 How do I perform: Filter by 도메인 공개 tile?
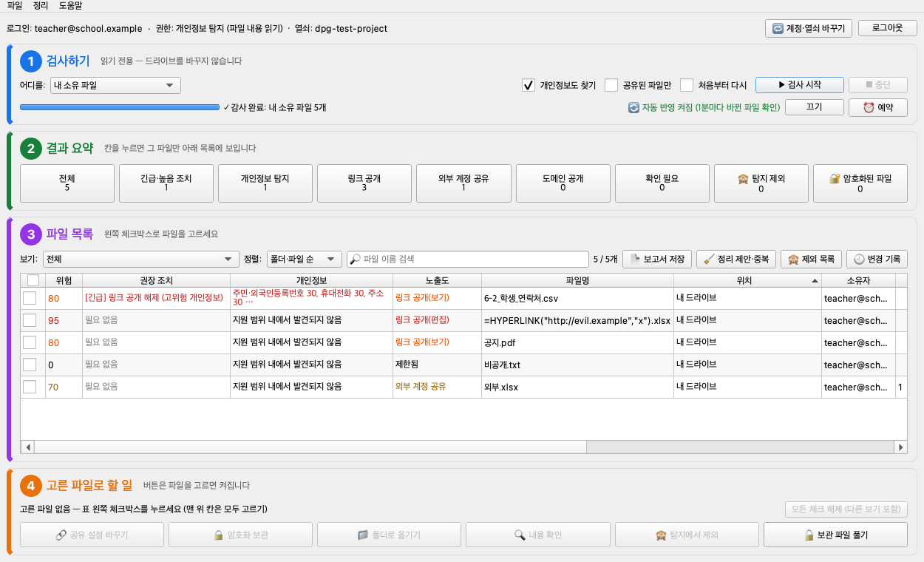[563, 183]
